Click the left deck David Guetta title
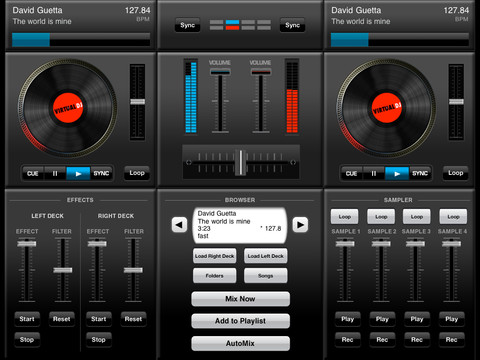Screen dimensions: 480x360 click(37, 10)
